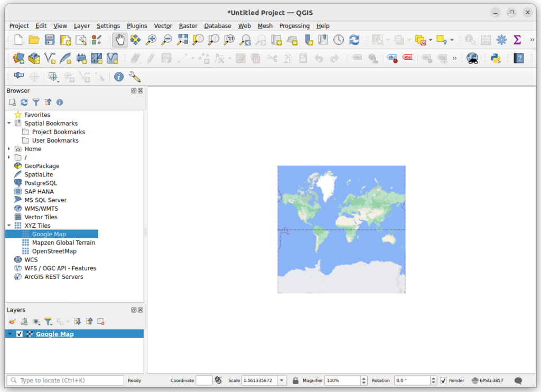This screenshot has width=541, height=392.
Task: Open the Python Console
Action: pos(496,59)
